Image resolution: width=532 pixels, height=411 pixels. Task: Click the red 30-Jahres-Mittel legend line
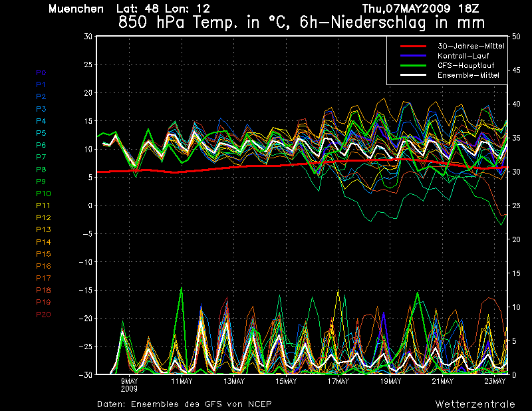pos(413,46)
